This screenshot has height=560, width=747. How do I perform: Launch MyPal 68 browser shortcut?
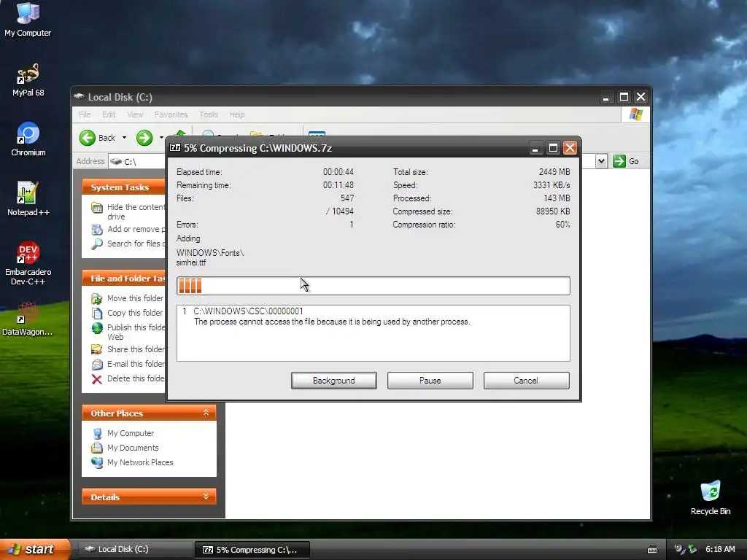(x=28, y=80)
